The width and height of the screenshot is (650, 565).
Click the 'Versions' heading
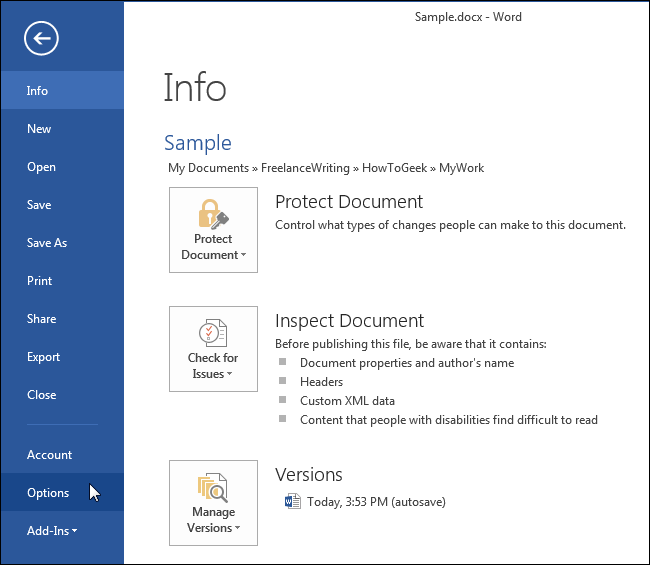pos(308,475)
